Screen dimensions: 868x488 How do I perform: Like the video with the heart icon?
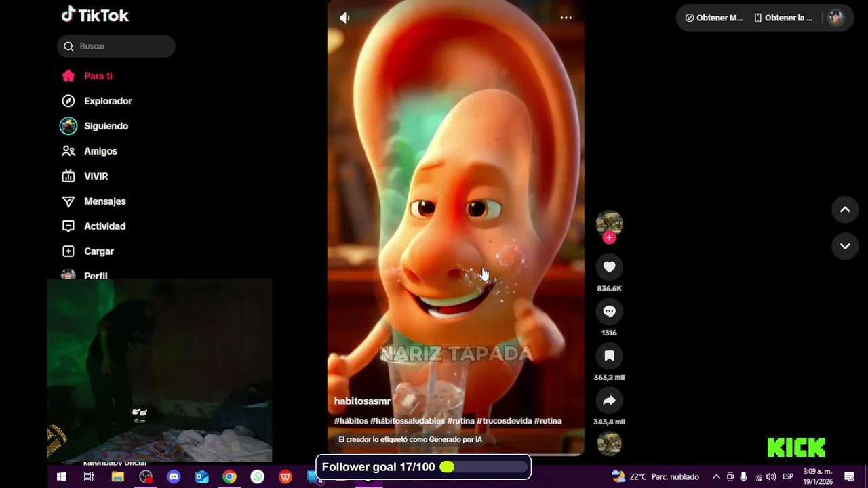609,267
